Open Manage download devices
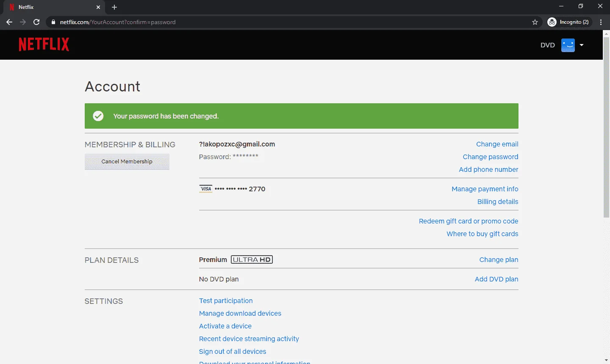The image size is (610, 364). pyautogui.click(x=240, y=313)
